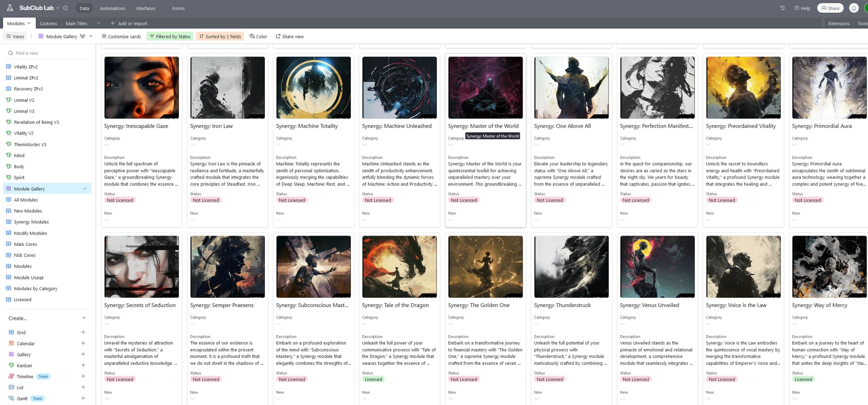This screenshot has width=868, height=405.
Task: Toggle Sorted by 2 fields
Action: [220, 37]
